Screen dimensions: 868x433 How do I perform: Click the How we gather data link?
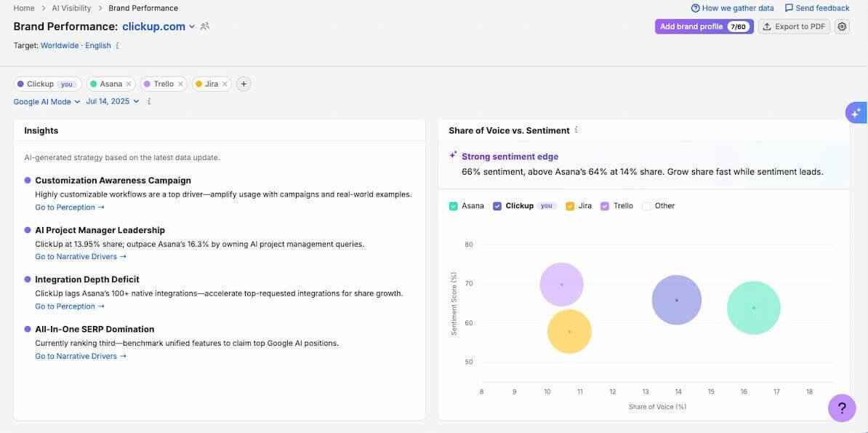point(733,8)
